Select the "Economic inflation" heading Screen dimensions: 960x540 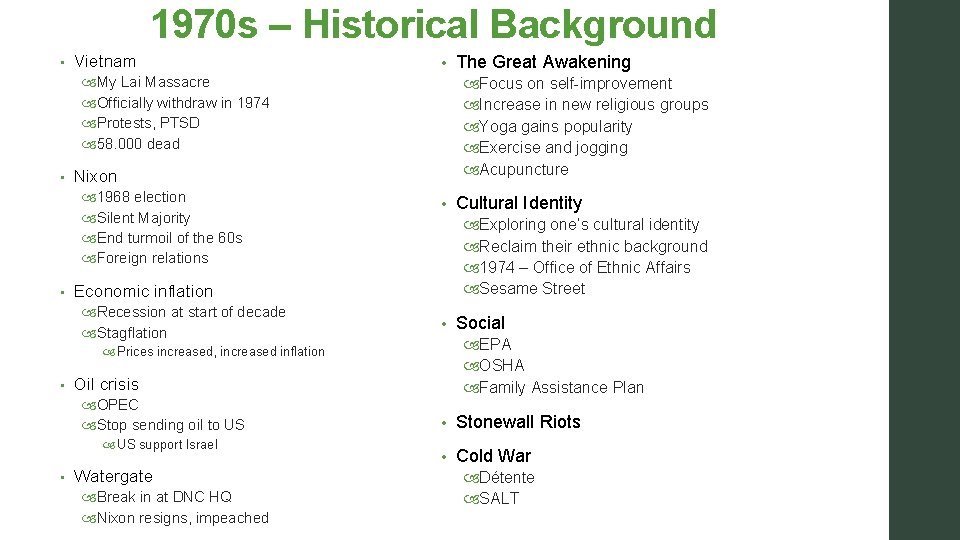[143, 291]
